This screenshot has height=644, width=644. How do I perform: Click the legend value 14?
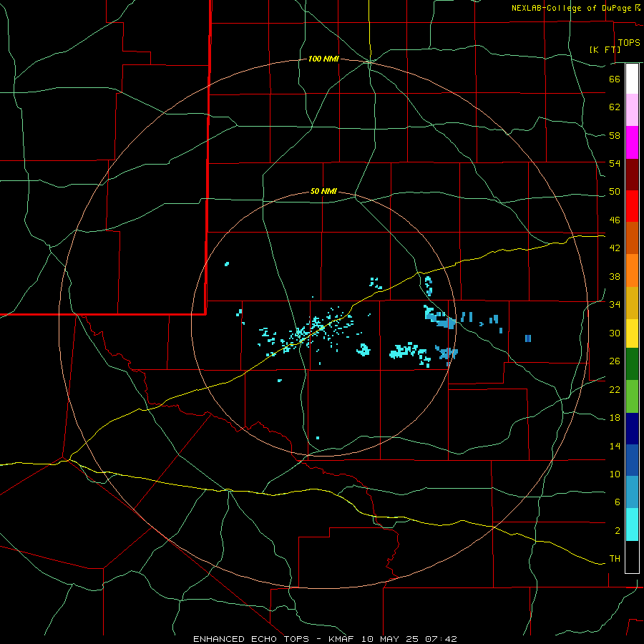[x=615, y=446]
